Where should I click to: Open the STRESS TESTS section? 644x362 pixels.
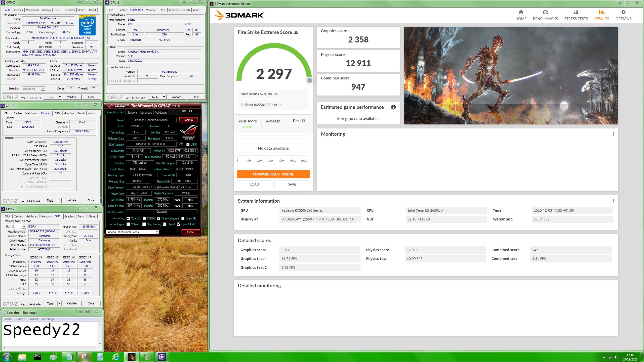tap(576, 15)
